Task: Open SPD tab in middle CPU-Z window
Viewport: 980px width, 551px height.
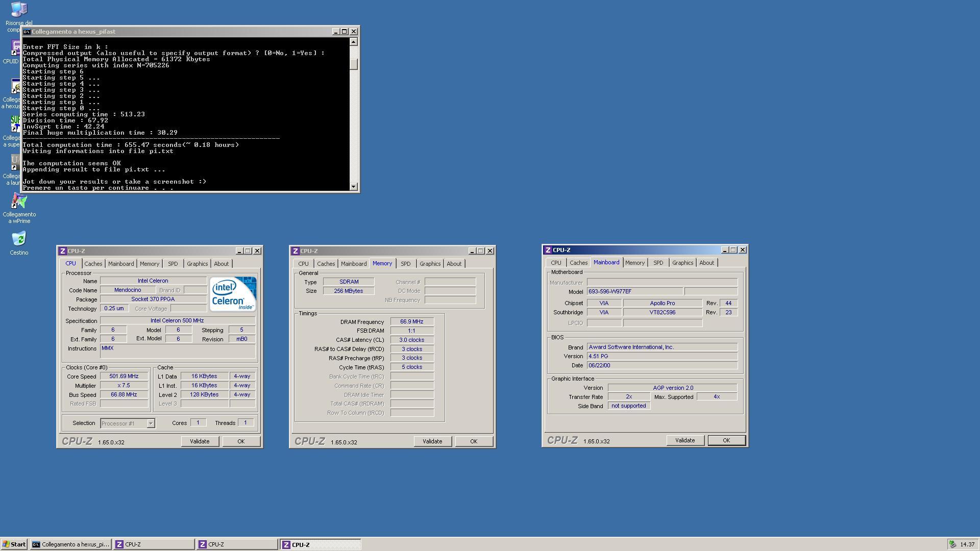Action: [405, 264]
